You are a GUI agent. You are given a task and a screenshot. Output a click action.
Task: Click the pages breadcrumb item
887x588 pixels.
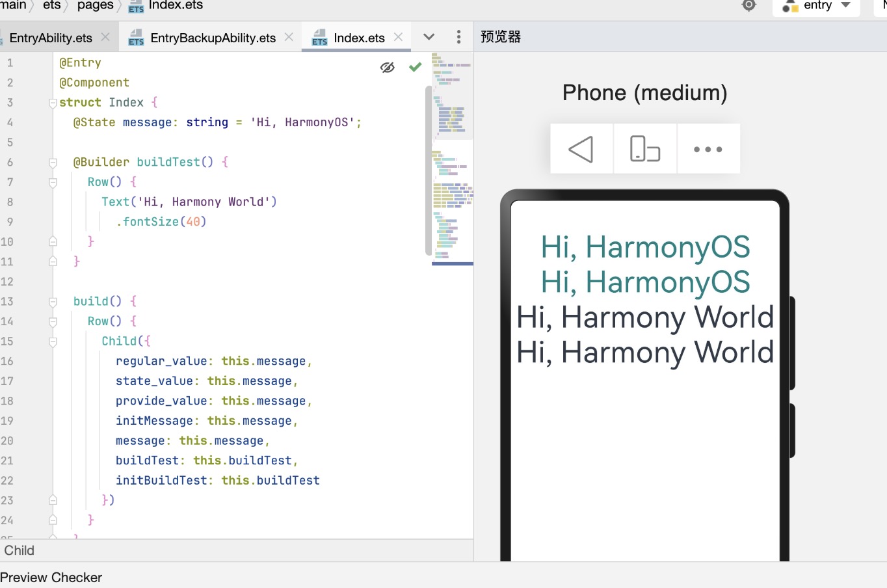[95, 5]
